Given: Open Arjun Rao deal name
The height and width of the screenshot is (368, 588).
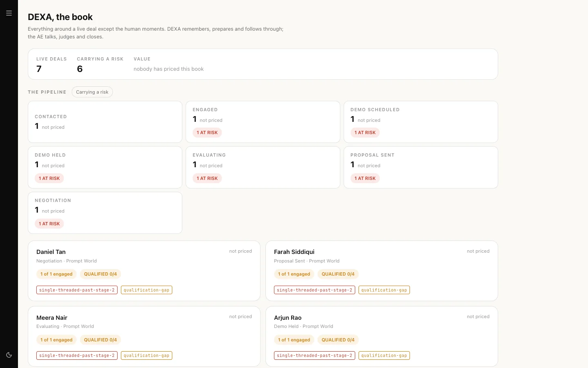Looking at the screenshot, I should click(288, 318).
